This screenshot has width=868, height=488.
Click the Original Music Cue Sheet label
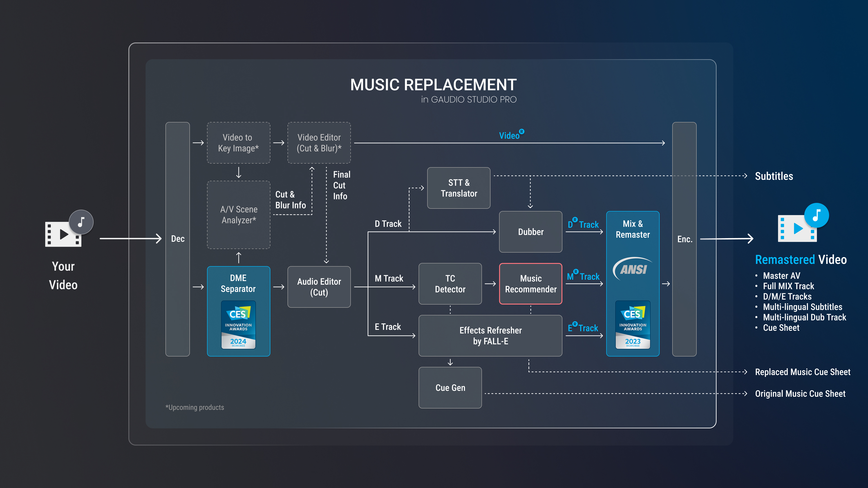pyautogui.click(x=800, y=394)
